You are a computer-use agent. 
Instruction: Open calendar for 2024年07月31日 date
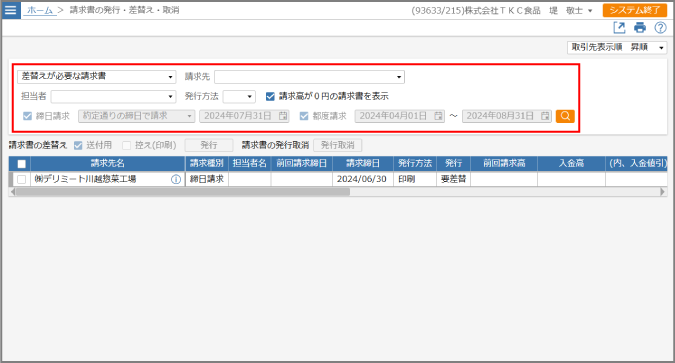pyautogui.click(x=283, y=116)
